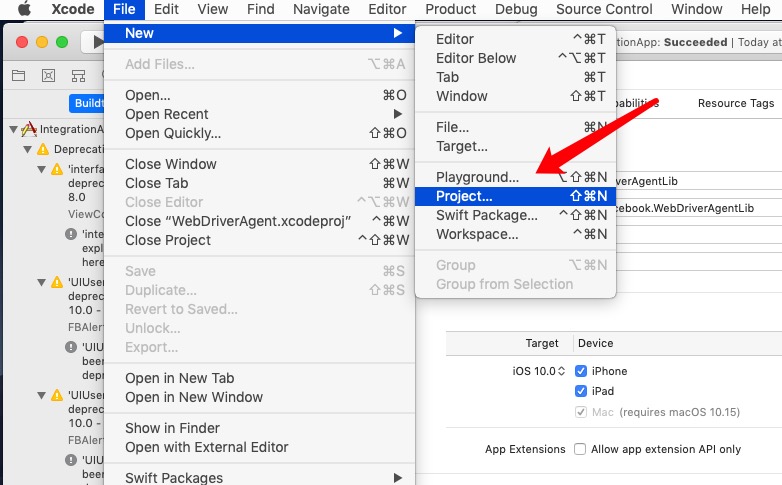Open the Symbol navigator icon
The width and height of the screenshot is (782, 485).
pos(78,75)
